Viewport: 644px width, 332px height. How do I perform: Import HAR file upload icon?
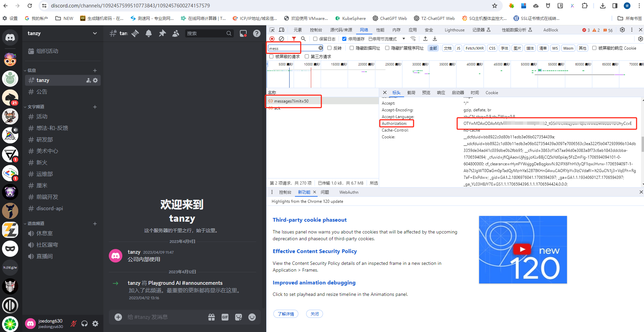point(425,39)
